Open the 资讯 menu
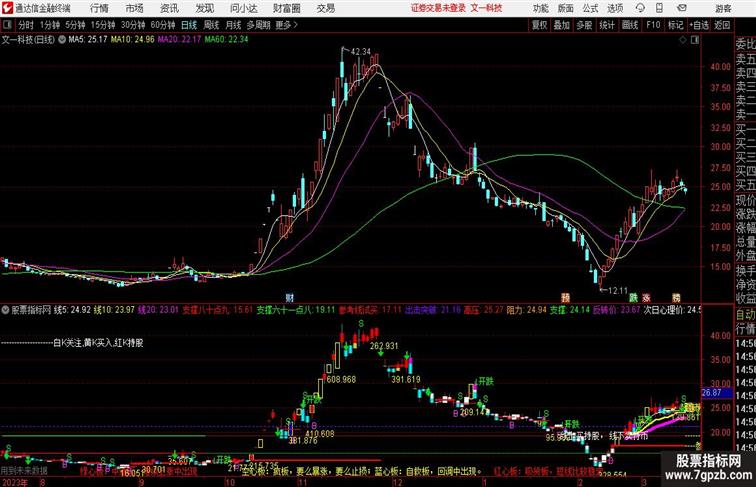The width and height of the screenshot is (756, 487). point(169,8)
